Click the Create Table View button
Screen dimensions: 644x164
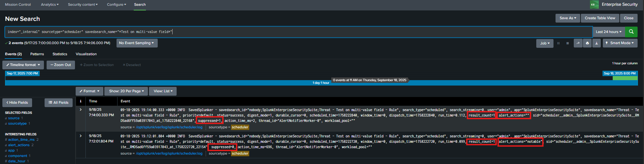pos(600,18)
